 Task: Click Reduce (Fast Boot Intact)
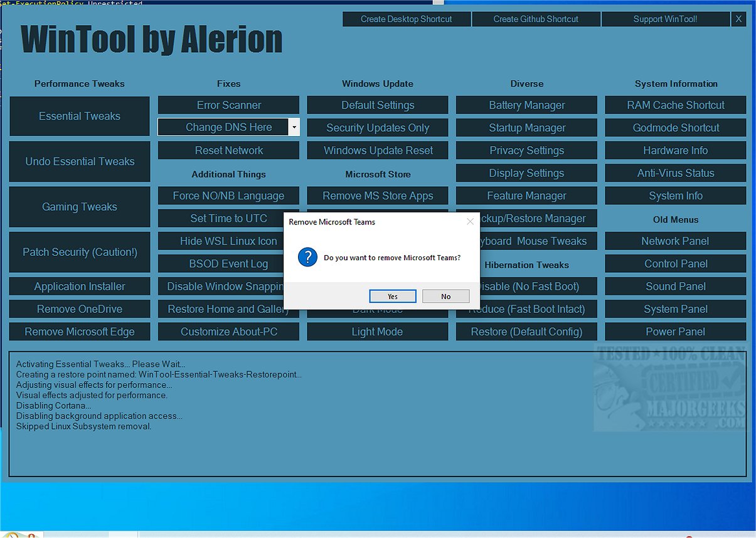pyautogui.click(x=539, y=309)
